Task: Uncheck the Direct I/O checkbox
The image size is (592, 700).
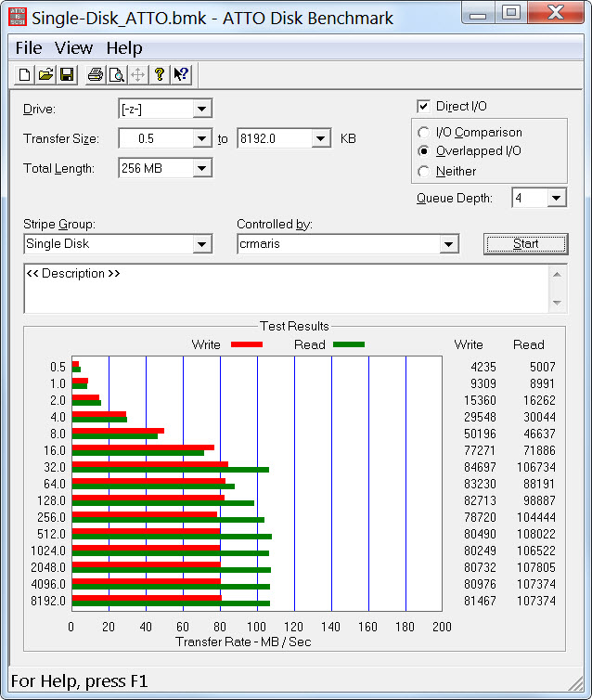Action: 424,107
